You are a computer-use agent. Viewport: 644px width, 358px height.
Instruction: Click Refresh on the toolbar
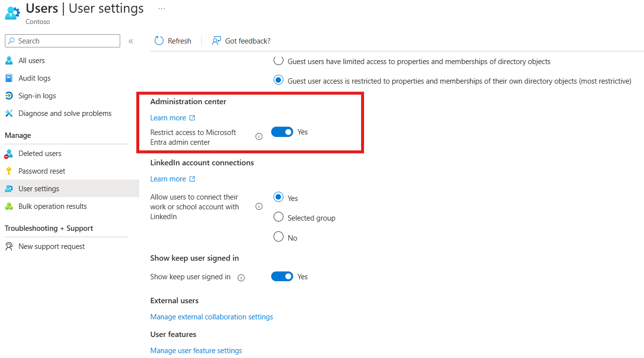pyautogui.click(x=172, y=41)
